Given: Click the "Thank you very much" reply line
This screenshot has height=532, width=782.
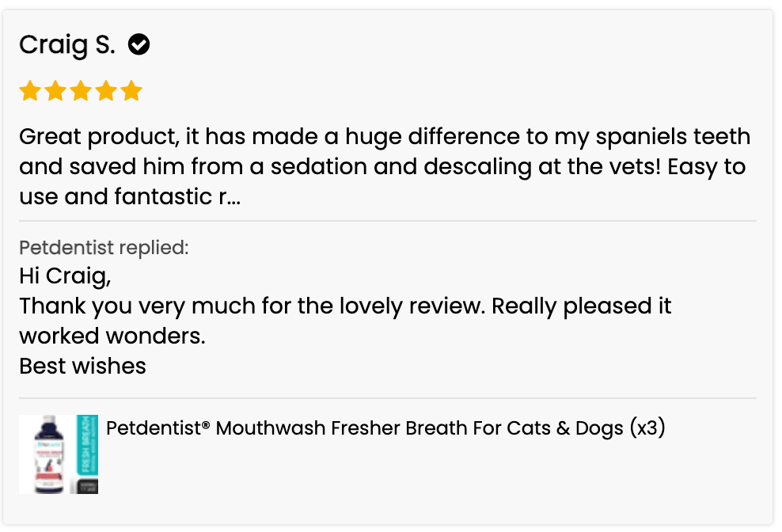Looking at the screenshot, I should (x=345, y=306).
